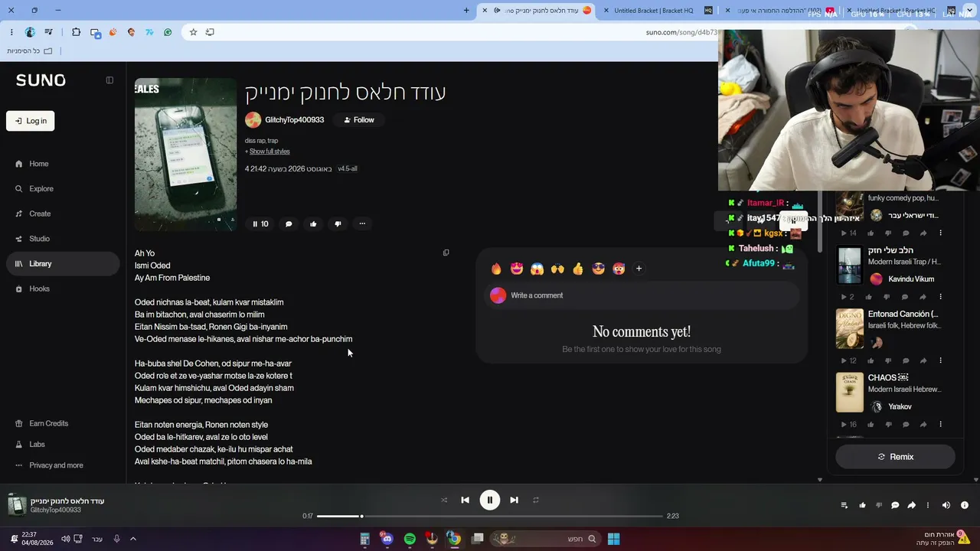Open comments from the player bar
Screen dimensions: 980x551
(x=895, y=505)
